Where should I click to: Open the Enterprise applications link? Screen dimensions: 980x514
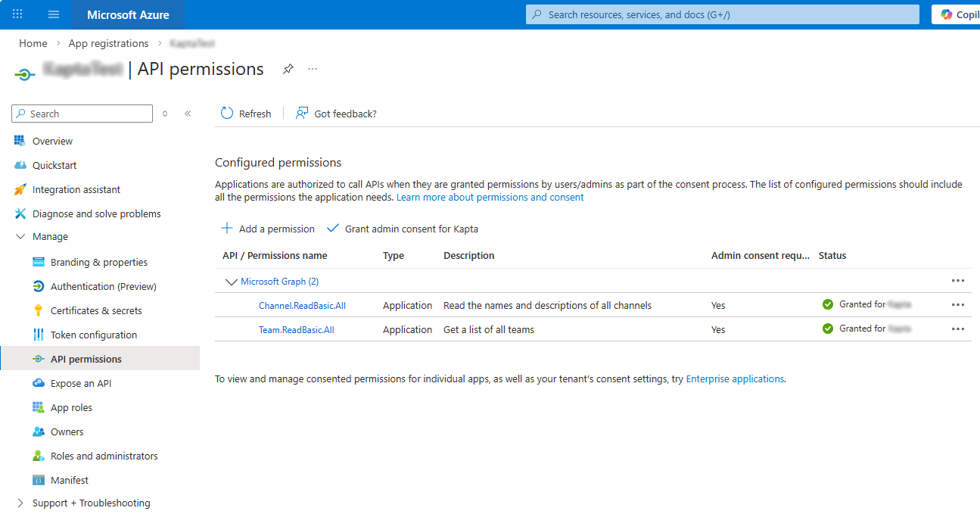point(735,378)
